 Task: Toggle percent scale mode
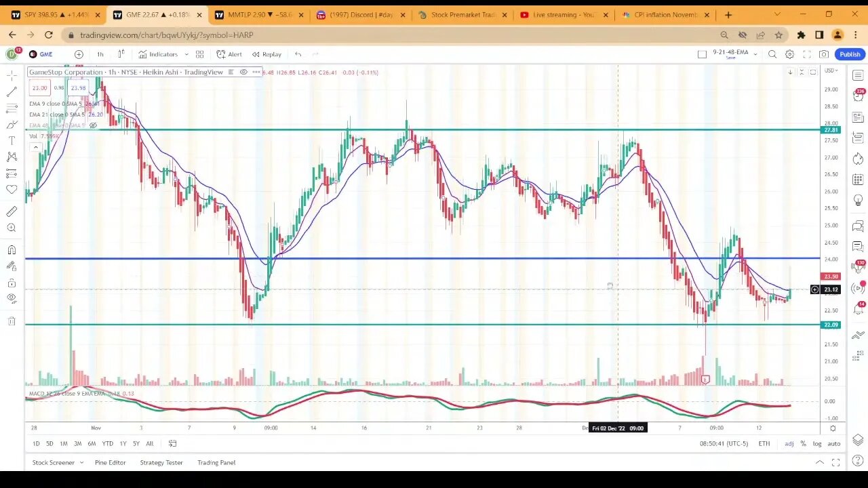coord(803,443)
